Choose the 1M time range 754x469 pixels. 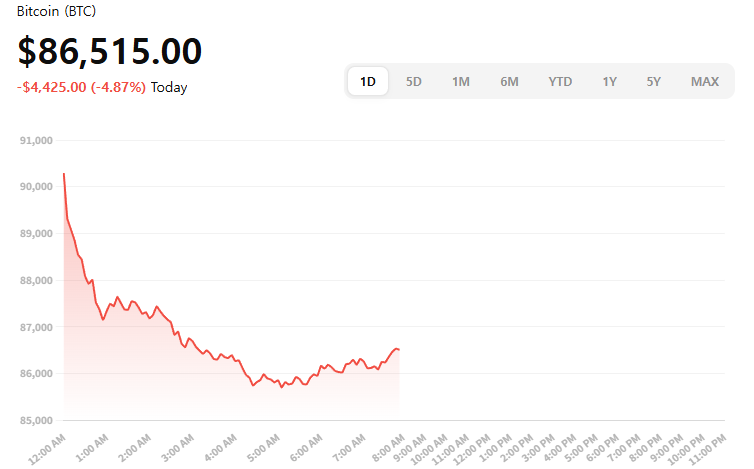pyautogui.click(x=460, y=82)
